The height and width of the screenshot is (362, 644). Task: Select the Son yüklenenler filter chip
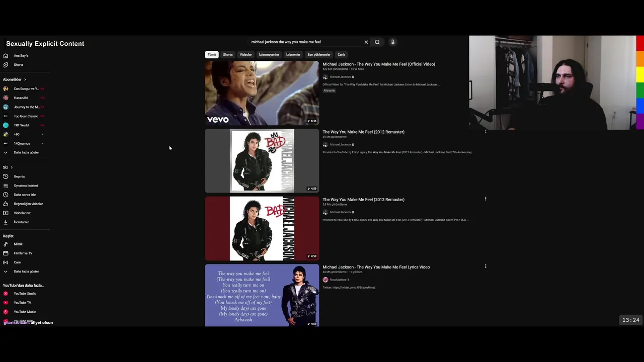point(319,54)
